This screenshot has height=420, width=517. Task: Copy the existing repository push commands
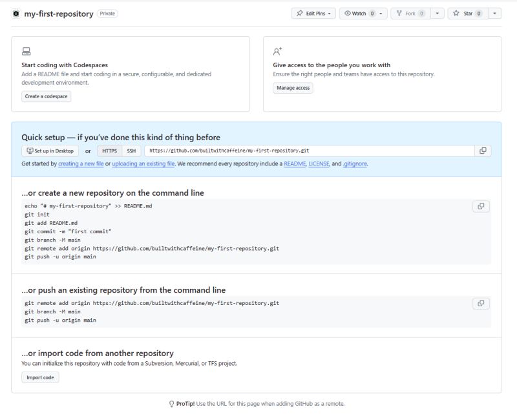pyautogui.click(x=481, y=302)
